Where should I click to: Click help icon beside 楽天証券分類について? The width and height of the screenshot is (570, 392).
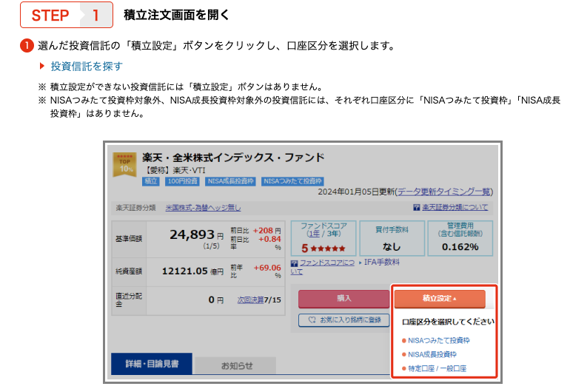pos(417,207)
